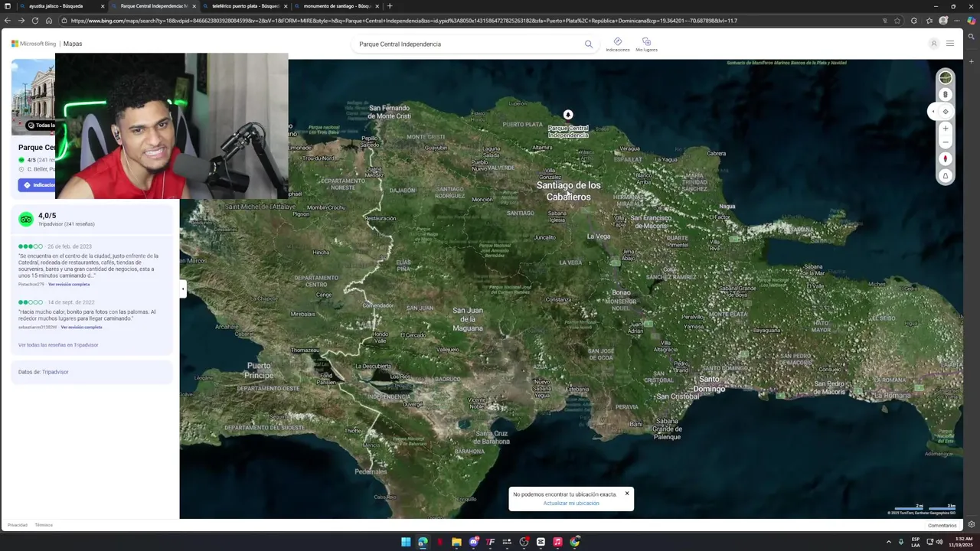
Task: Go to the browser home page
Action: [49, 21]
